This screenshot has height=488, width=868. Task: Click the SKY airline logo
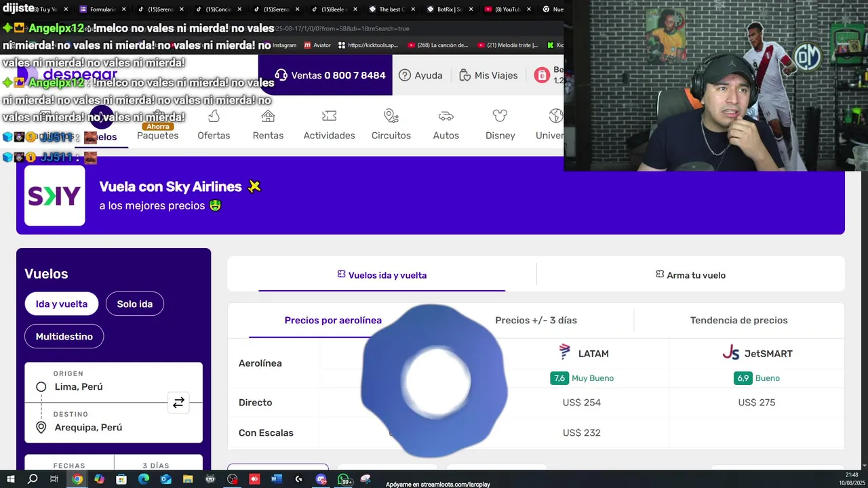coord(54,196)
